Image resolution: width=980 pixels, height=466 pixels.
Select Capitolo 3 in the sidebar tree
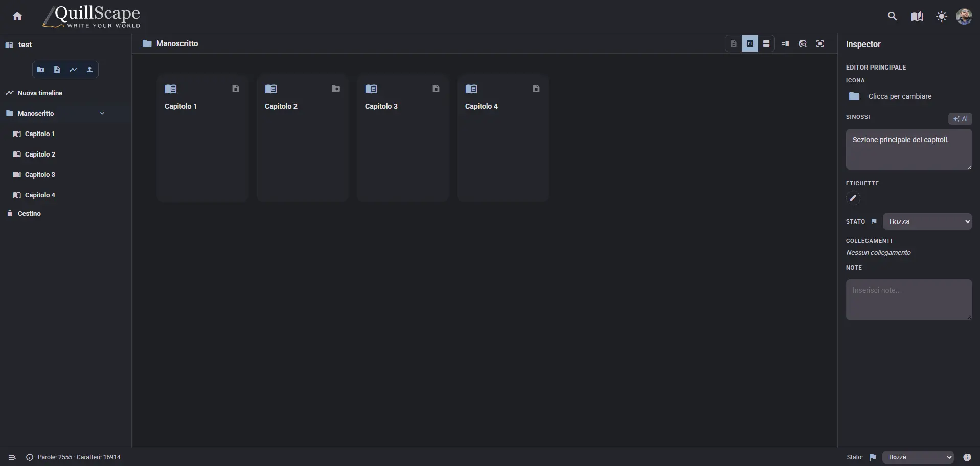(40, 175)
